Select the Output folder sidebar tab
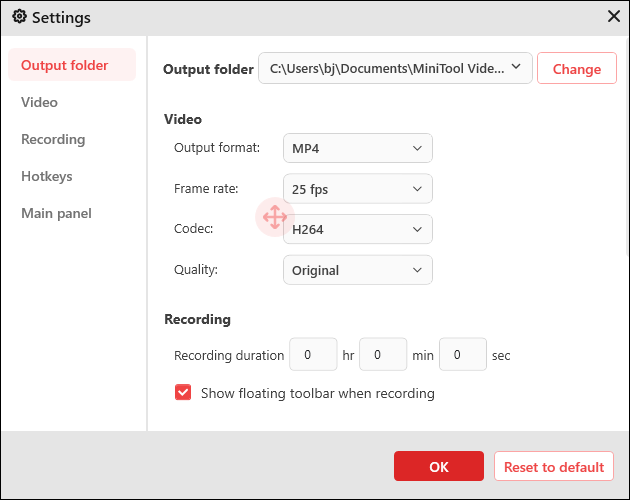The height and width of the screenshot is (500, 630). (65, 66)
